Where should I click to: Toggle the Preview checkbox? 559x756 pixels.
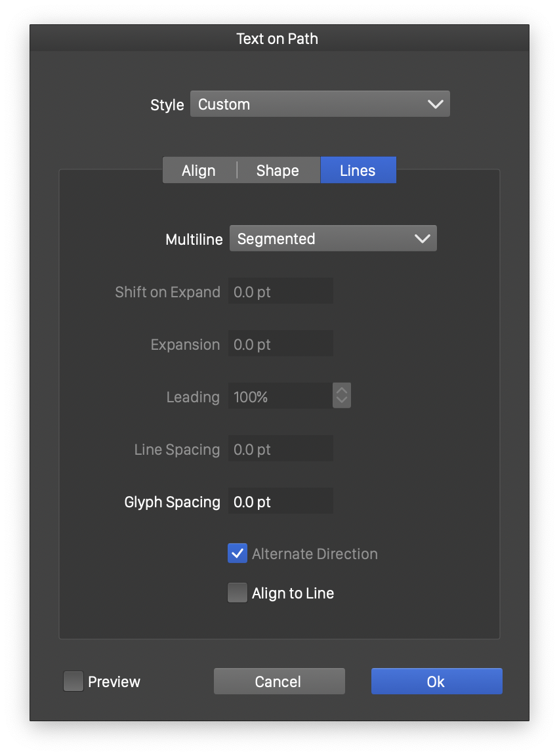click(x=73, y=682)
